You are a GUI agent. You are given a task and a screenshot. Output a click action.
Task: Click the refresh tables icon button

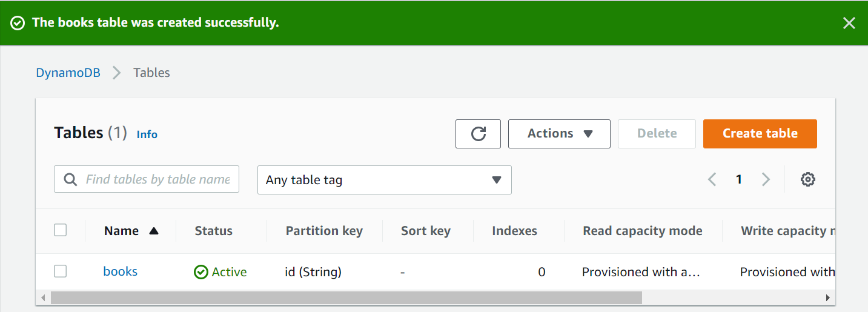pyautogui.click(x=478, y=134)
